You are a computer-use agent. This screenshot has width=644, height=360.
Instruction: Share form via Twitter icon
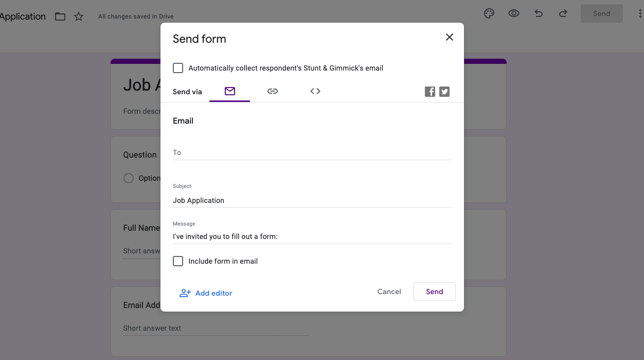click(444, 92)
